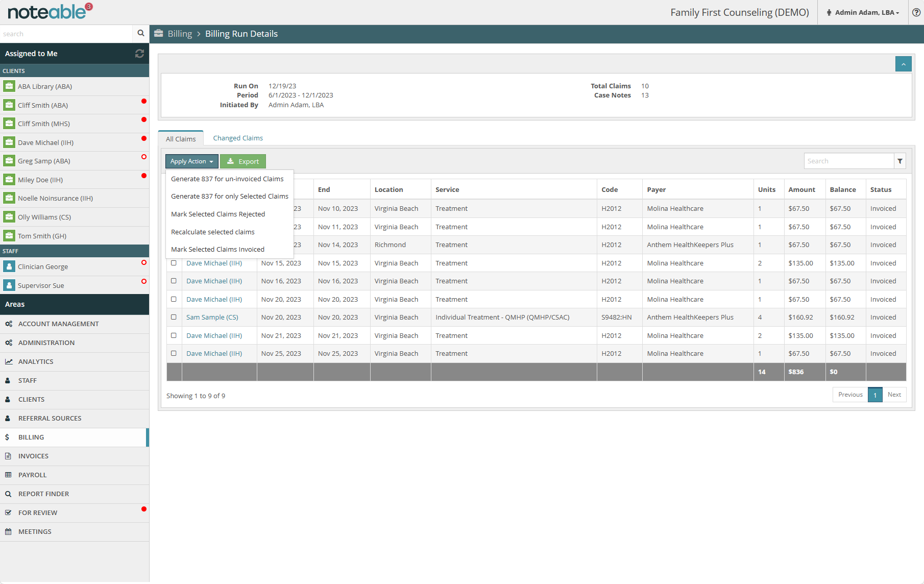Choose Generate 837 for un-invoiced Claims
The image size is (924, 584).
coord(227,179)
